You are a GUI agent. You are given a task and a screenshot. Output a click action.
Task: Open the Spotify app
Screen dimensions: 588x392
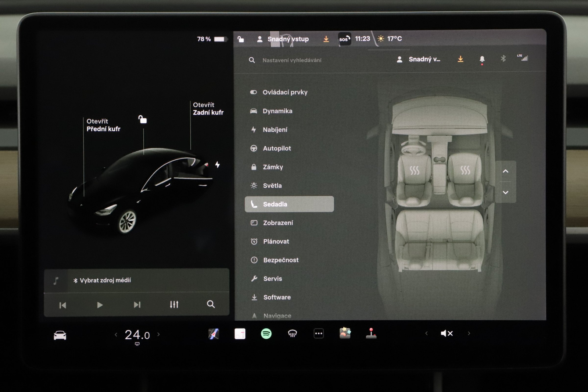266,334
